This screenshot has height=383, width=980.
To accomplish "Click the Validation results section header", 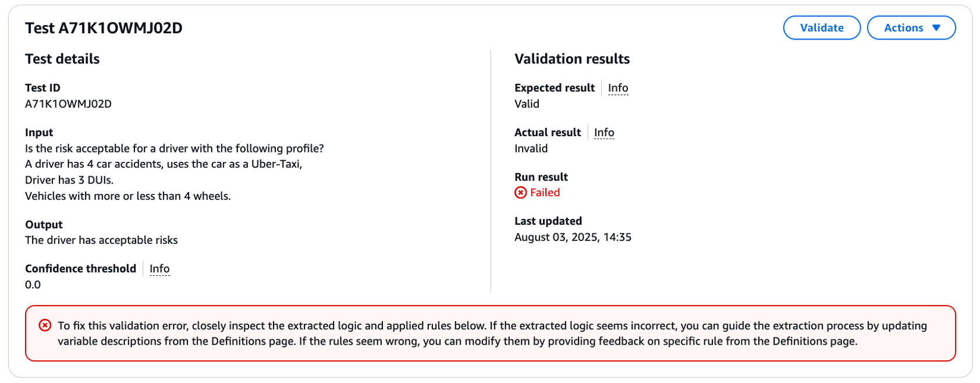I will click(571, 59).
